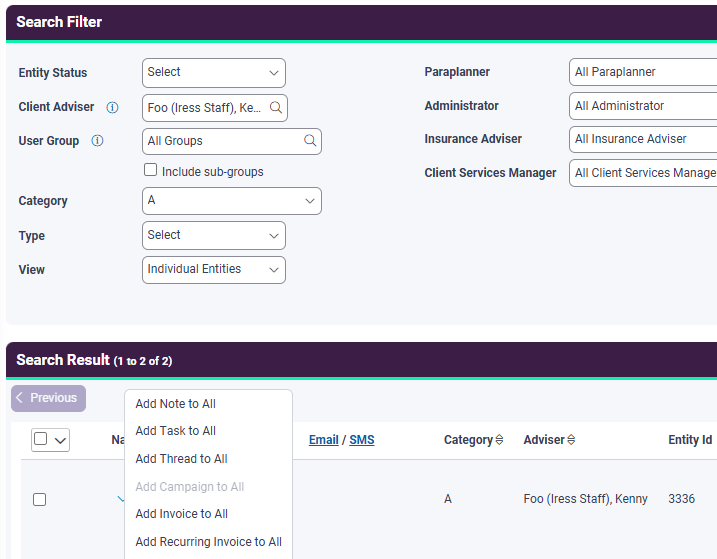The width and height of the screenshot is (717, 559).
Task: Click the Client Adviser info icon
Action: [x=112, y=108]
